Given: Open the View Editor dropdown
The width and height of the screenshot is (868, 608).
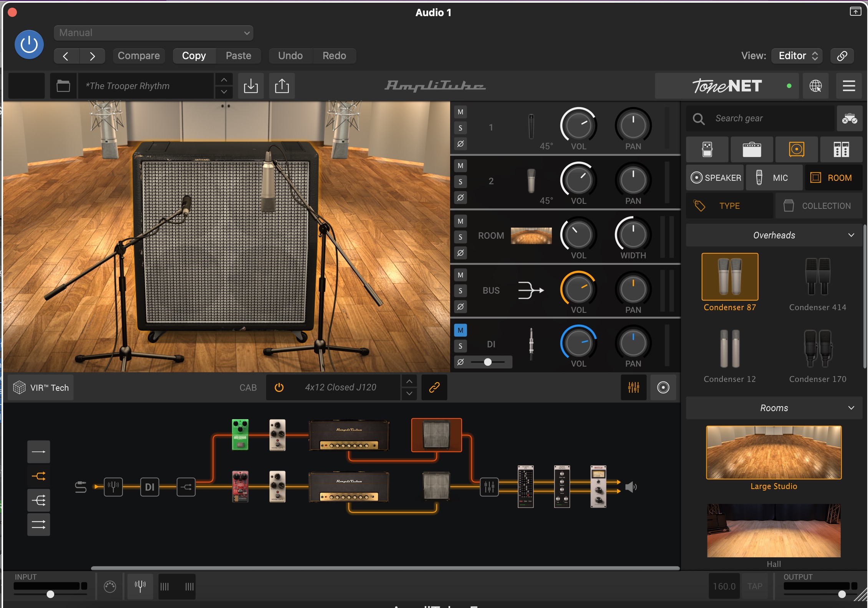Looking at the screenshot, I should 797,56.
